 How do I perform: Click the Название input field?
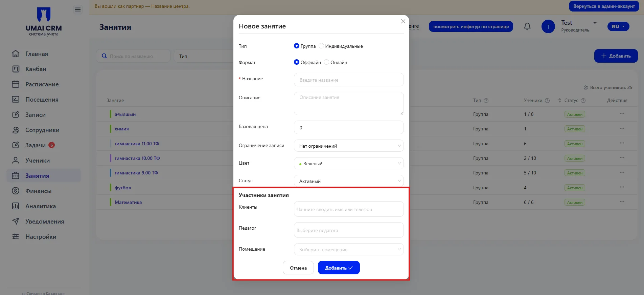point(349,80)
